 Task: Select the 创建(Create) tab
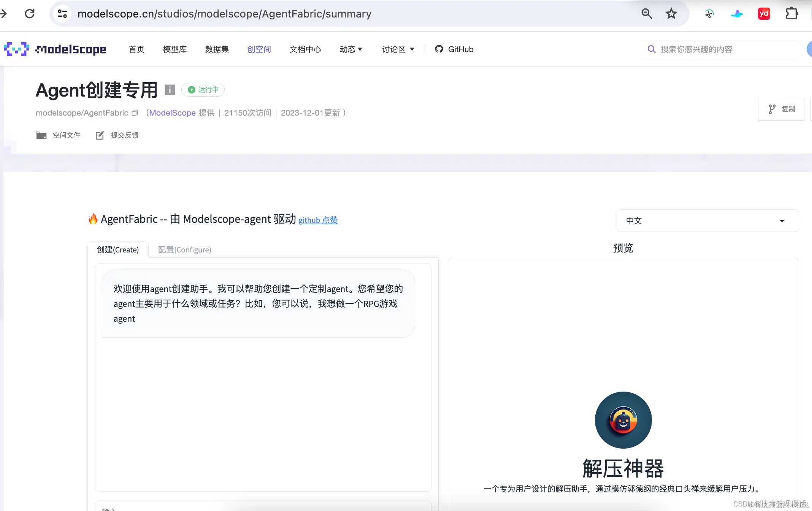click(118, 250)
